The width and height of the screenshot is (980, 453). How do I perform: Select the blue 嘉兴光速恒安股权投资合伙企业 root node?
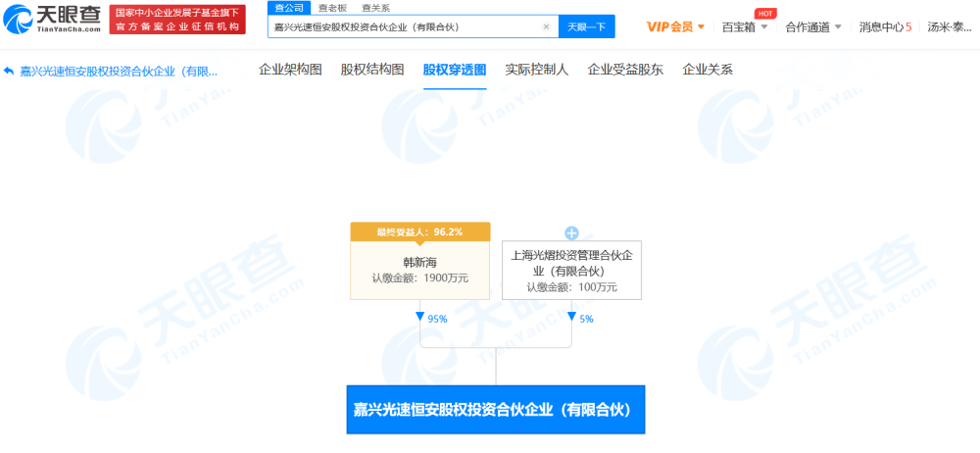(496, 410)
